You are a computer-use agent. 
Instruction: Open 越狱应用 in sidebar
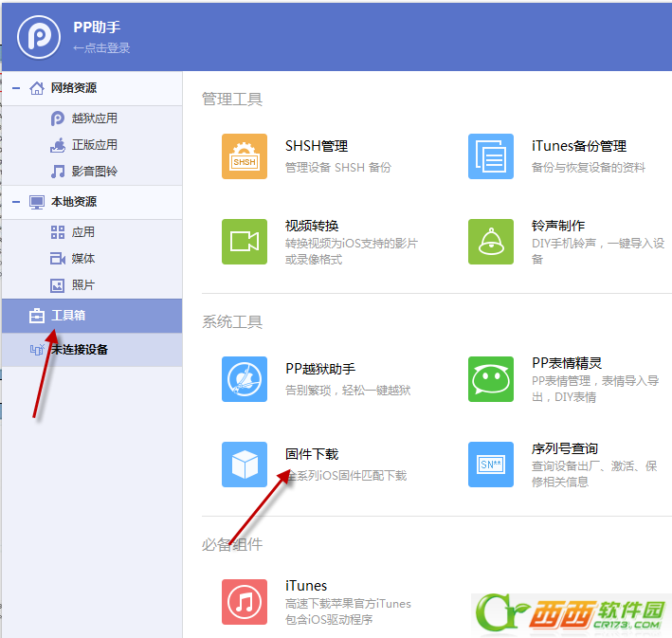click(x=94, y=118)
